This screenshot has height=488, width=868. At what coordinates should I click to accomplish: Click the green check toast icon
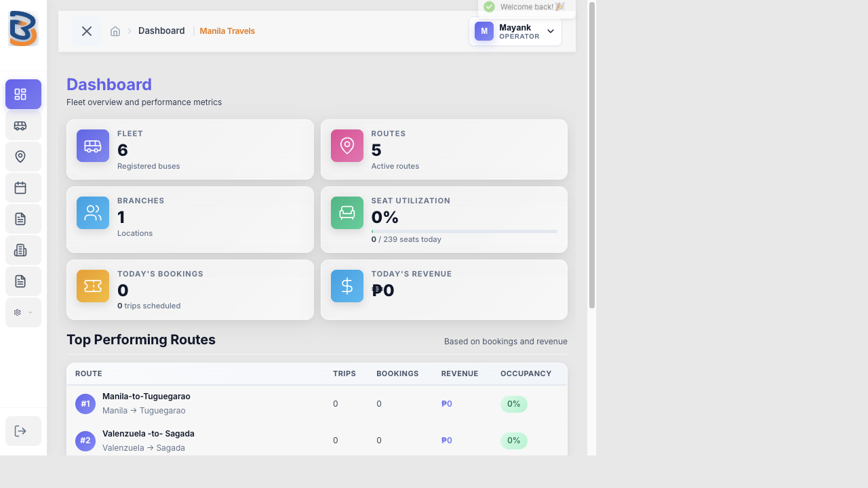[489, 7]
